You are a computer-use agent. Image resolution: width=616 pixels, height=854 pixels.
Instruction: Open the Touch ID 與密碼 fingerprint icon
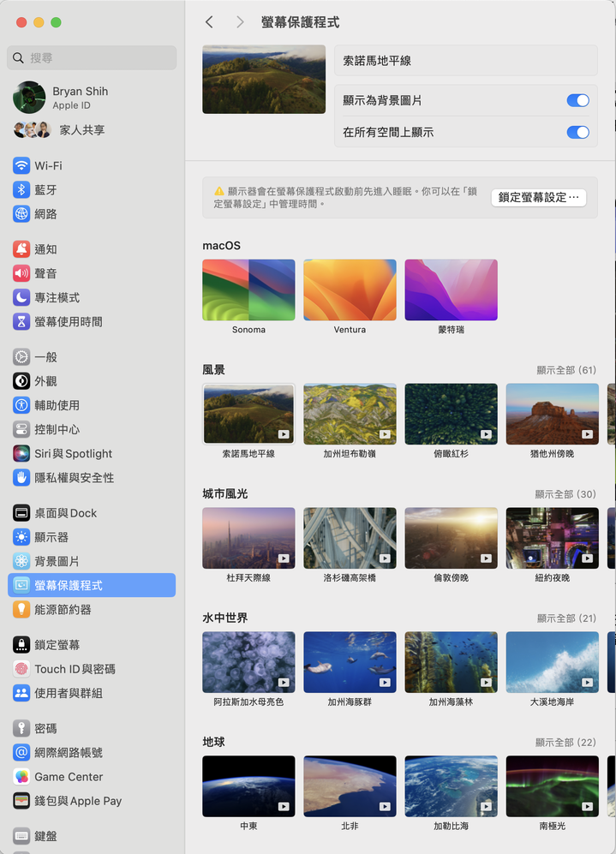click(21, 669)
